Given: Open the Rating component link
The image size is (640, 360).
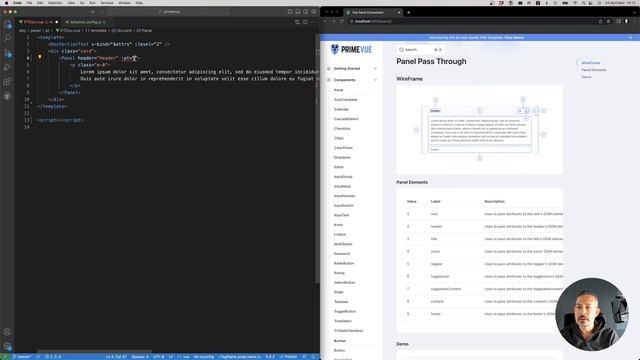Looking at the screenshot, I should [339, 273].
